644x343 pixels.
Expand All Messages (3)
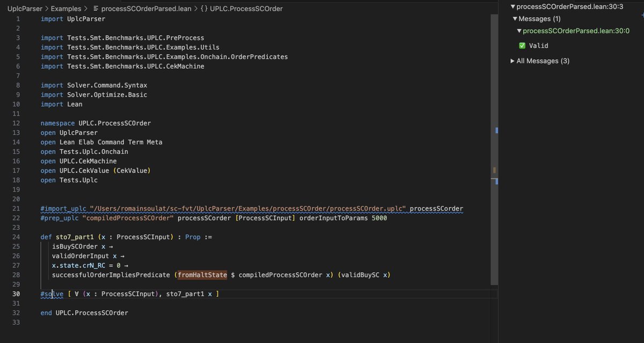pos(513,61)
